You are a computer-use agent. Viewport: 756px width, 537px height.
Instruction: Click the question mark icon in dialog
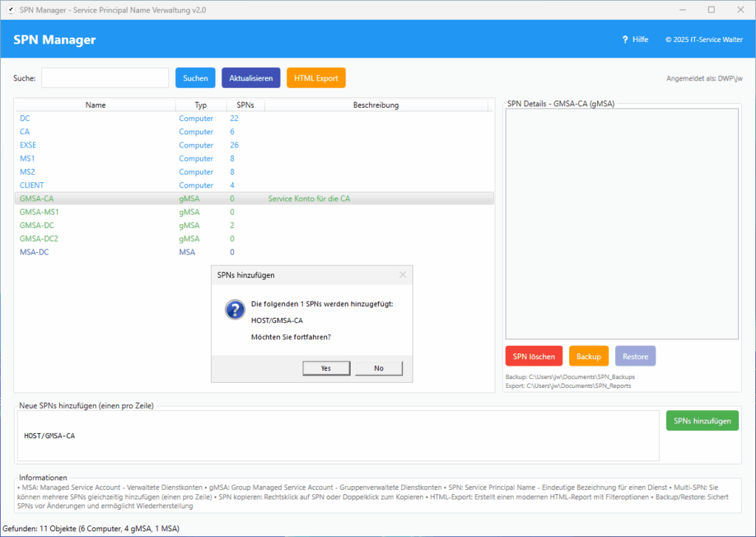click(x=235, y=310)
